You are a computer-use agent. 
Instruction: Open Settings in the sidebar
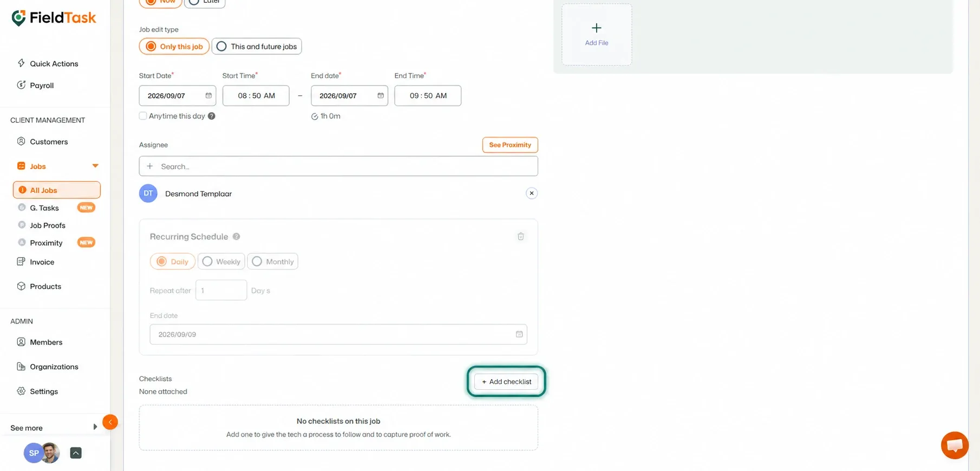tap(44, 391)
